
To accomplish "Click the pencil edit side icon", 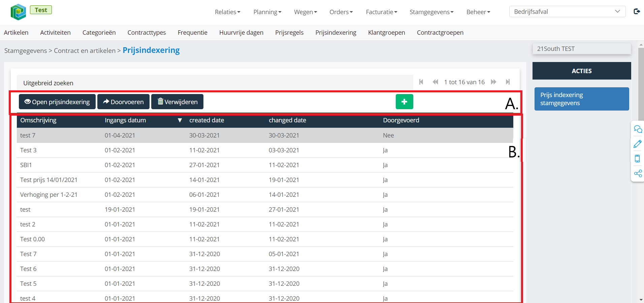I will point(638,144).
